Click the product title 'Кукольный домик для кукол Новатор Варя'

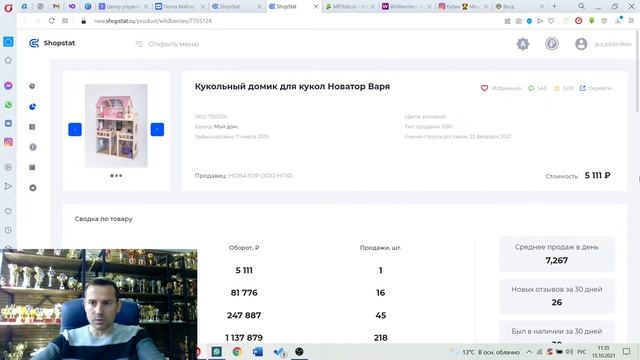tap(292, 87)
